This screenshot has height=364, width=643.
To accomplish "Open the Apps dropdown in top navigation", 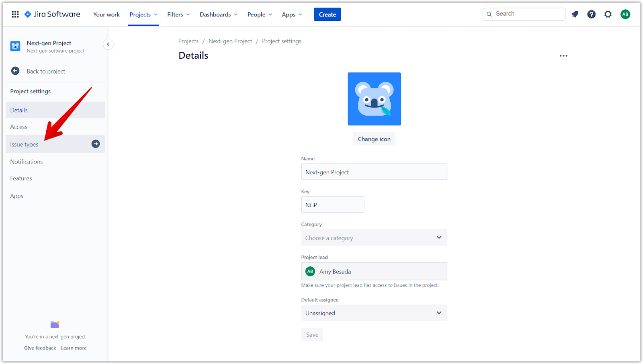I will [292, 14].
